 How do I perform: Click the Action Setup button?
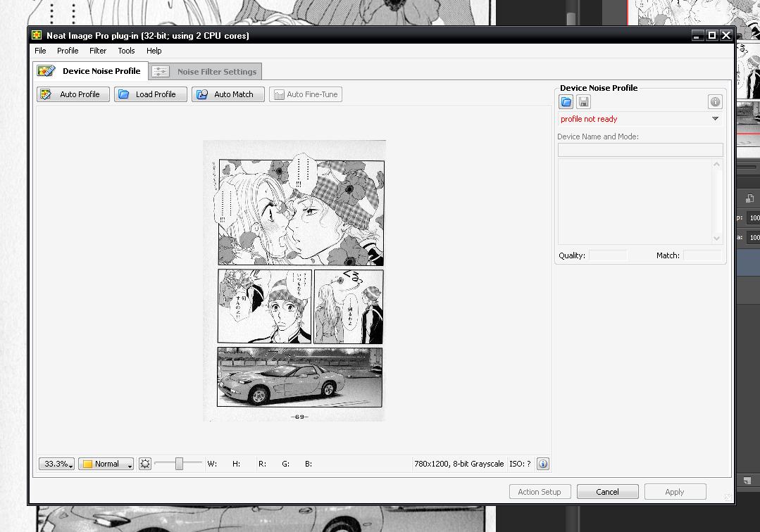540,492
